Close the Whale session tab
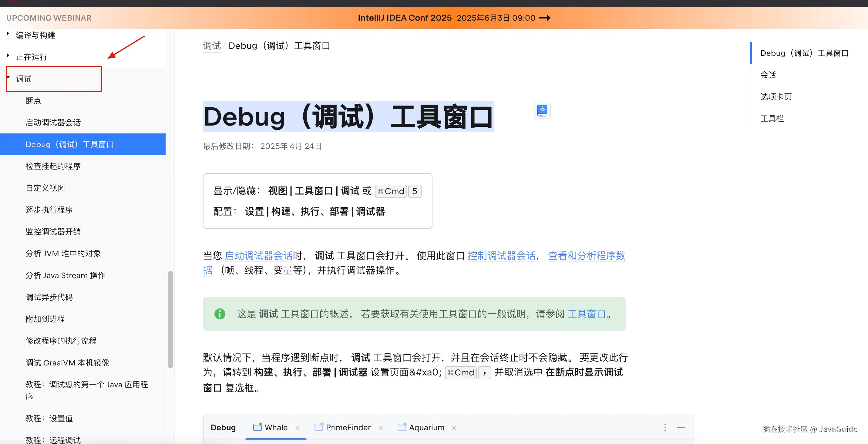Image resolution: width=868 pixels, height=444 pixels. [298, 428]
